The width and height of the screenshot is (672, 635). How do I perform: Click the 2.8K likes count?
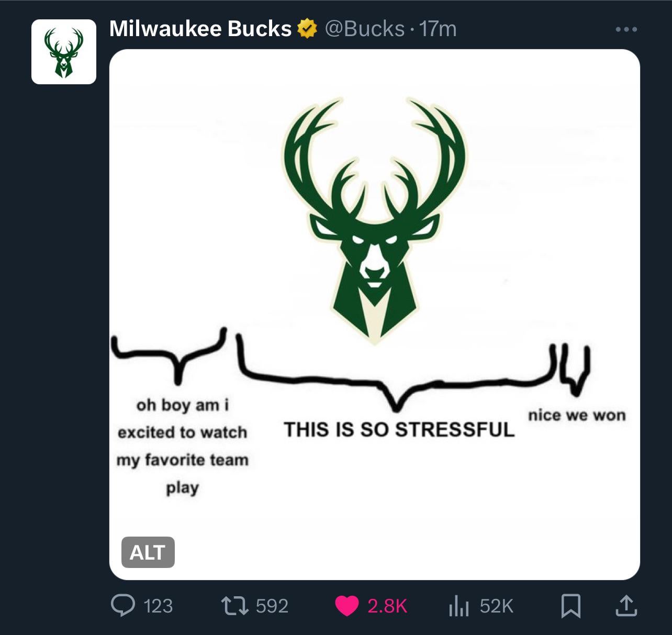click(x=387, y=606)
